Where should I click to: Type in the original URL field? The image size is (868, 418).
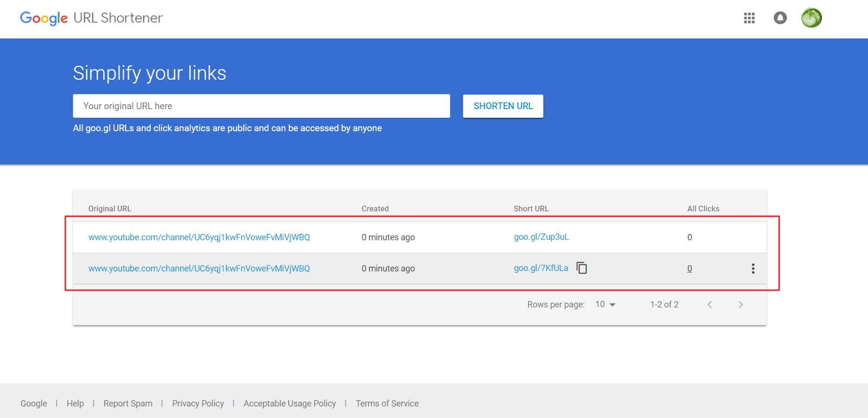[x=261, y=106]
